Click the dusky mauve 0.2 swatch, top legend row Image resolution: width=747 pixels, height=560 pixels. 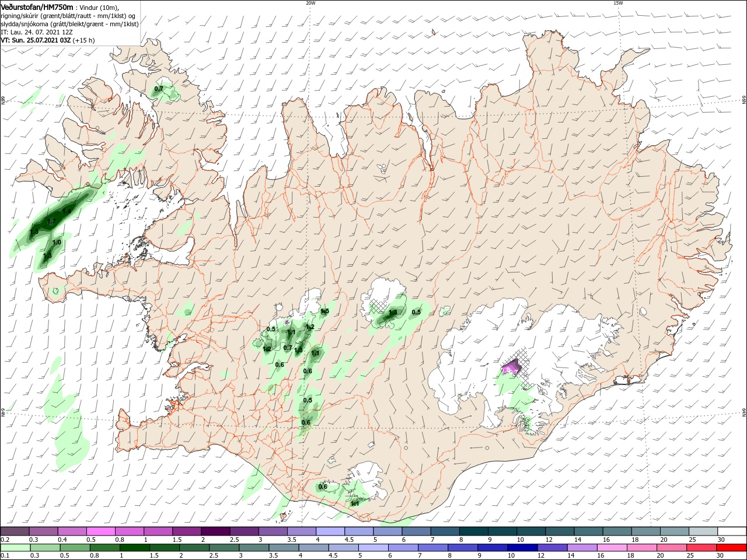(x=15, y=531)
